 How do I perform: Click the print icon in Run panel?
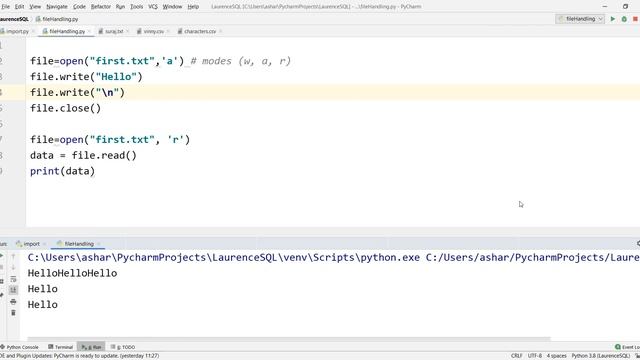(x=13, y=302)
